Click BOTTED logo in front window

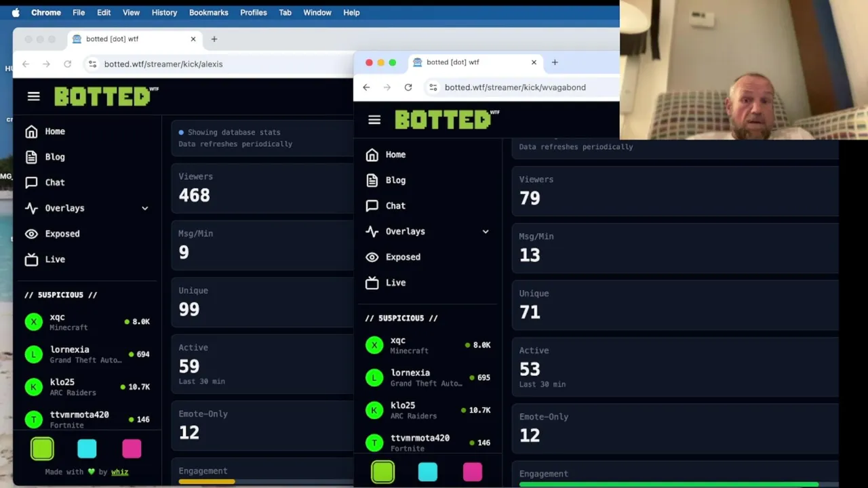[x=447, y=120]
